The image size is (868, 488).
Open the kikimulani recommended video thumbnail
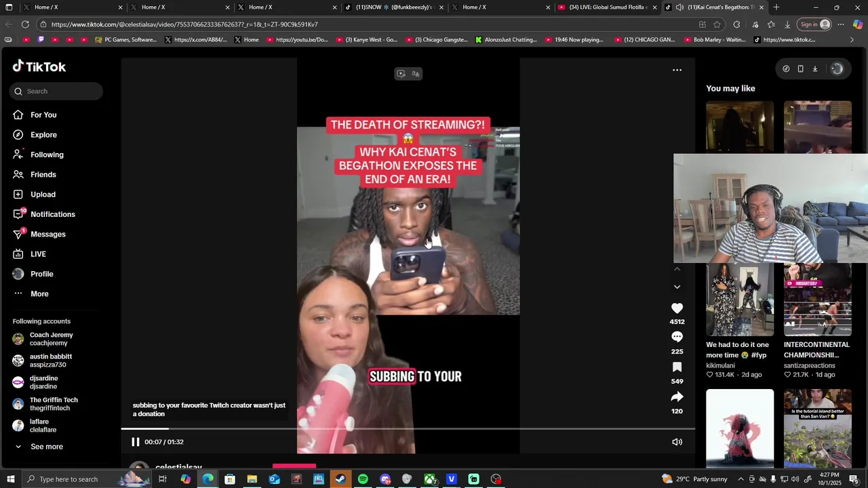(x=740, y=300)
